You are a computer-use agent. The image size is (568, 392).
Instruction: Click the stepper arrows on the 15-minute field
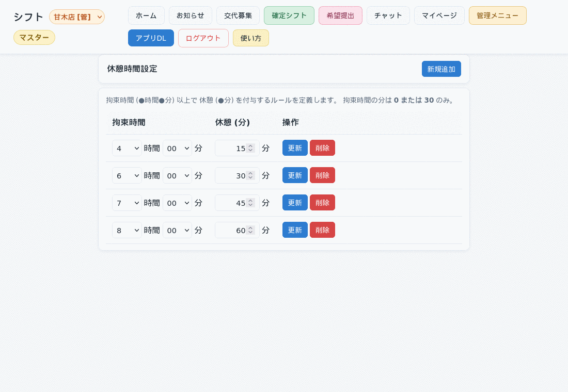click(x=250, y=148)
